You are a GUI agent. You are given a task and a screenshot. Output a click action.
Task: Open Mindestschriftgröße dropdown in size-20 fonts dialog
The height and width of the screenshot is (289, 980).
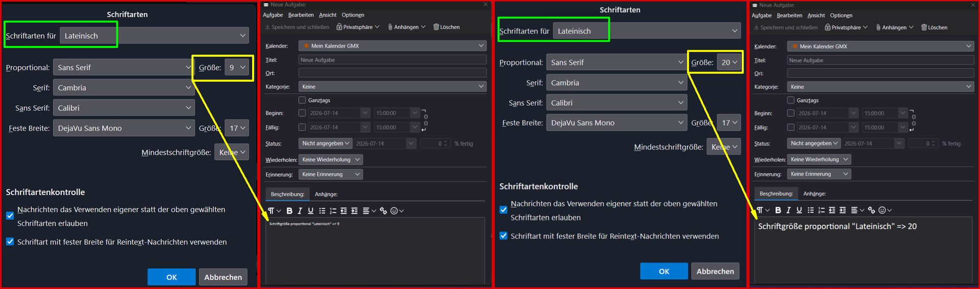click(x=723, y=147)
